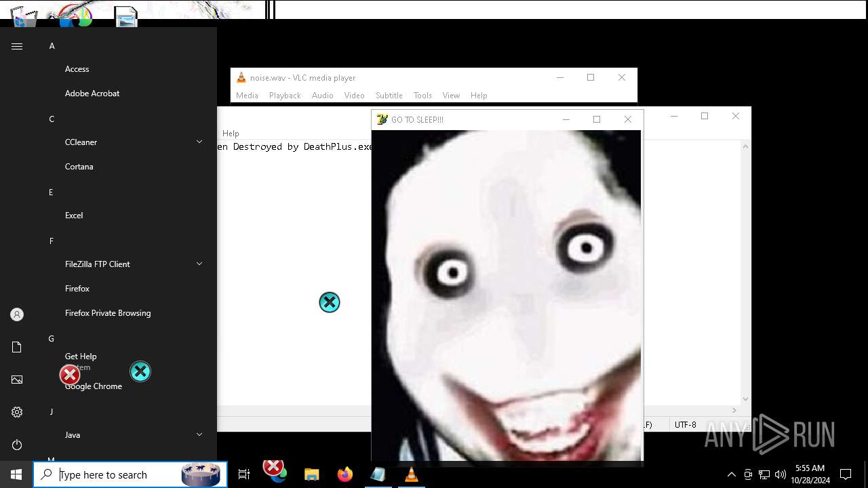The image size is (868, 488).
Task: Click the red X error icon near Get Help
Action: (70, 375)
